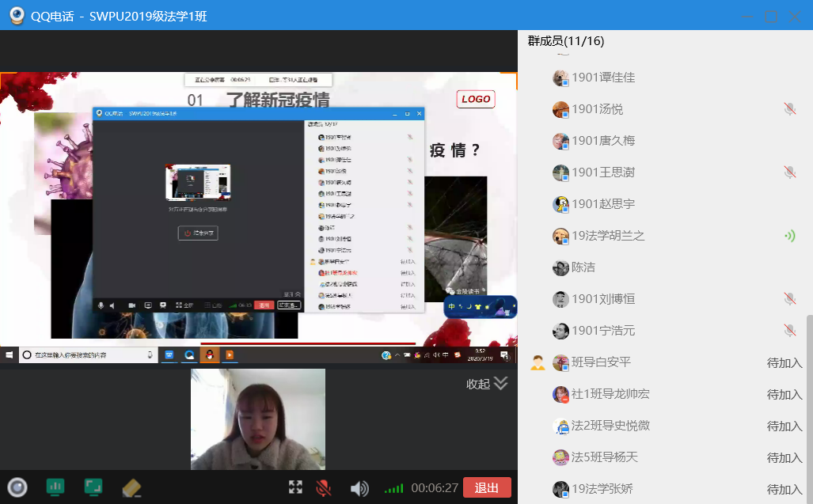Screen dimensions: 813x504
Task: Select 陈洁's avatar in the member list
Action: [x=560, y=267]
